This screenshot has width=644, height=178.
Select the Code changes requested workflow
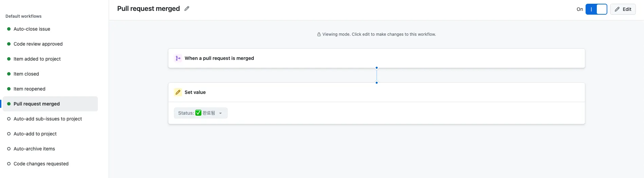point(41,164)
